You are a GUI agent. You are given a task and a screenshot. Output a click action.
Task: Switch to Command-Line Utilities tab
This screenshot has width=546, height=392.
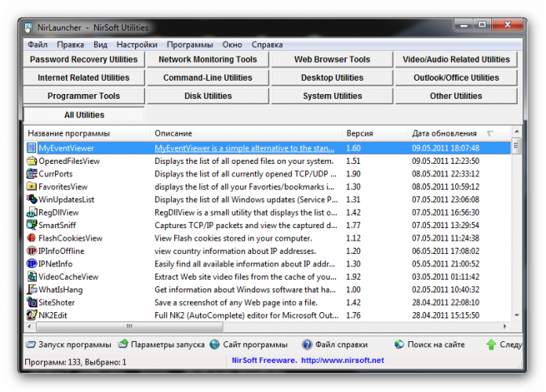pyautogui.click(x=208, y=78)
